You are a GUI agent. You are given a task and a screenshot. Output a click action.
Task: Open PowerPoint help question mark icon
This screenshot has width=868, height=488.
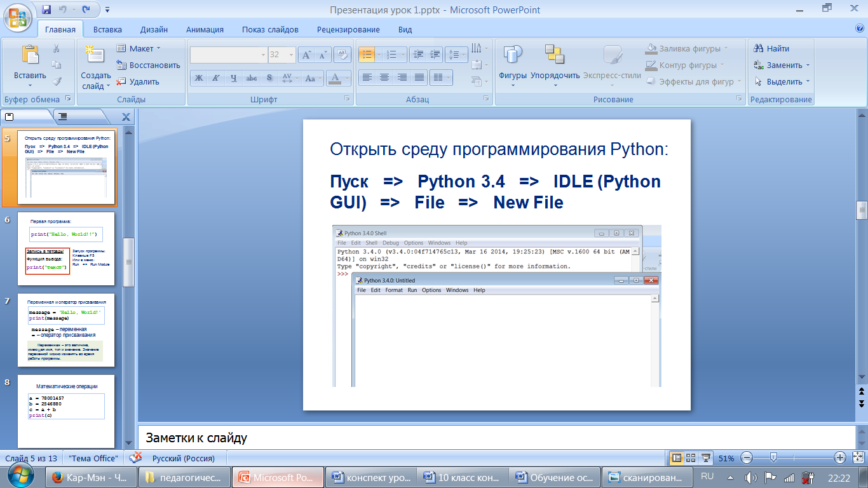860,29
